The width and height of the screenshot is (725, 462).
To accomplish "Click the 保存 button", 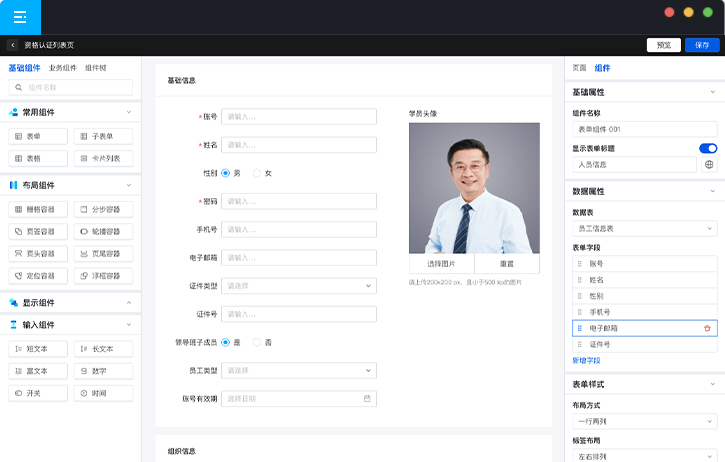I will (x=701, y=45).
